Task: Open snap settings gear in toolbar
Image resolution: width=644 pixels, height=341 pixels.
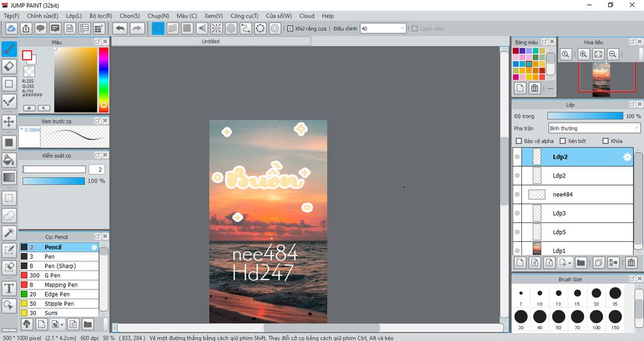Action: tap(275, 28)
